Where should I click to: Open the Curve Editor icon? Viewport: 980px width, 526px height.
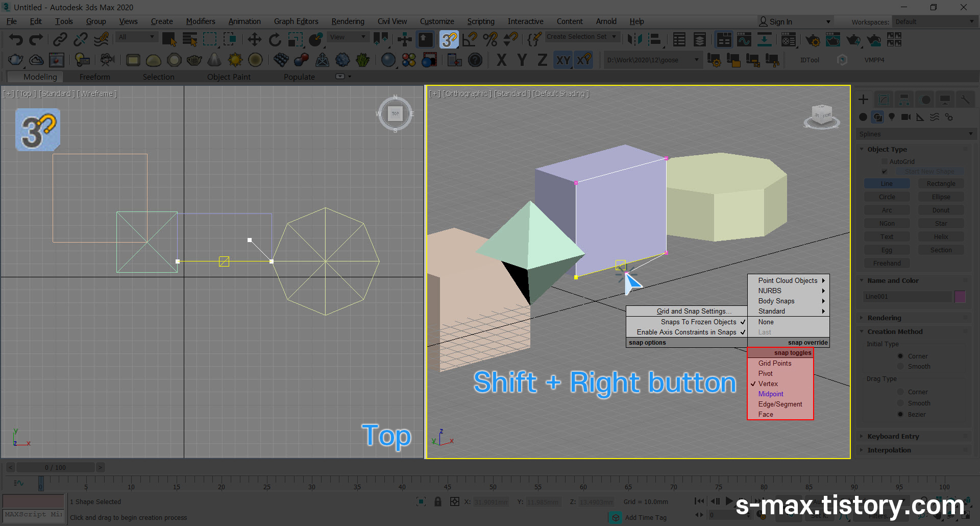click(x=744, y=39)
